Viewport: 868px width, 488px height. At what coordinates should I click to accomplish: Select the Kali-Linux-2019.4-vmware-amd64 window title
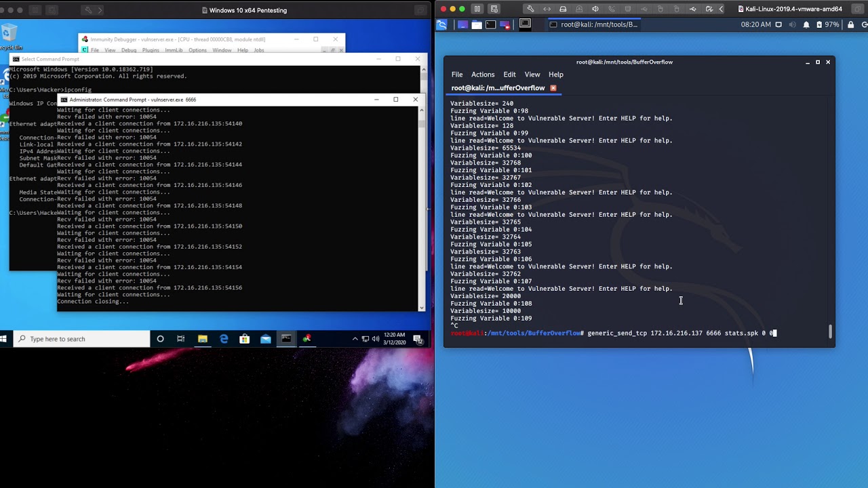coord(794,9)
